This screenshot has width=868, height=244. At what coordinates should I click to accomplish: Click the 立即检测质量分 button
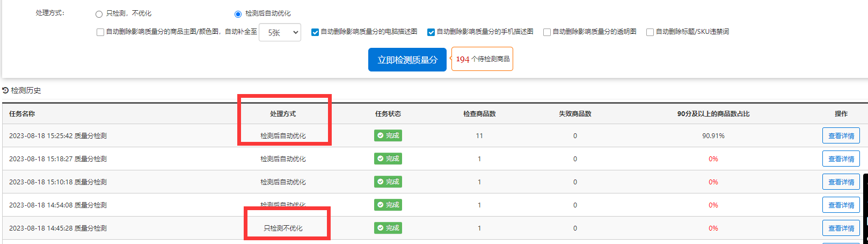(407, 60)
